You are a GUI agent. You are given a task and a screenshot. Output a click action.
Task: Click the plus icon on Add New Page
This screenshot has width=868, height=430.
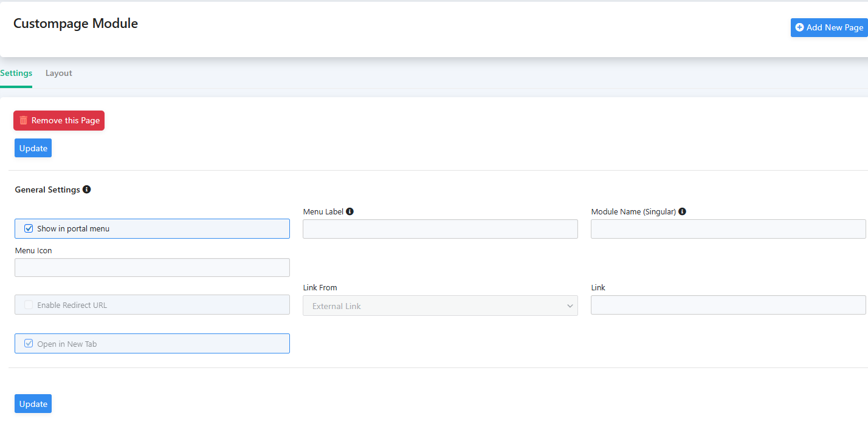(799, 27)
